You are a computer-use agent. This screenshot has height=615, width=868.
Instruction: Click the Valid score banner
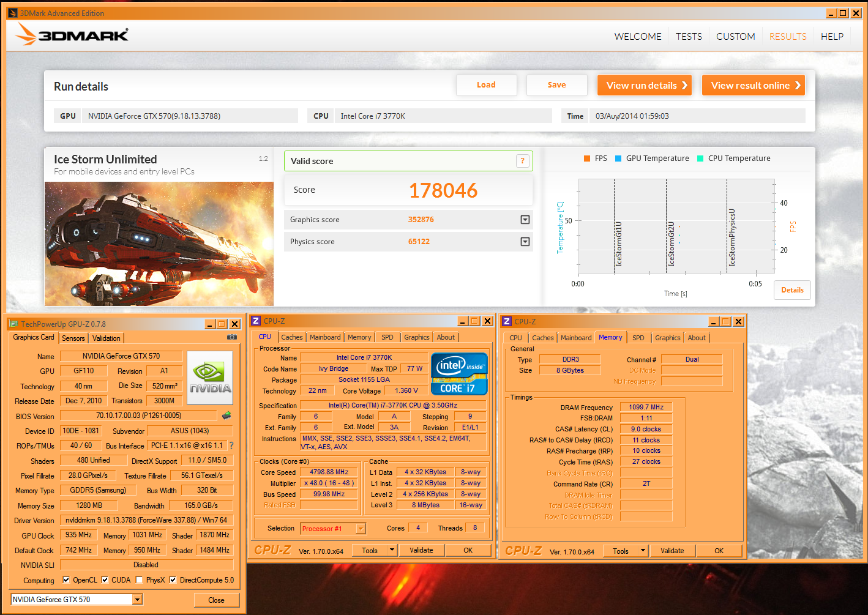click(x=408, y=161)
